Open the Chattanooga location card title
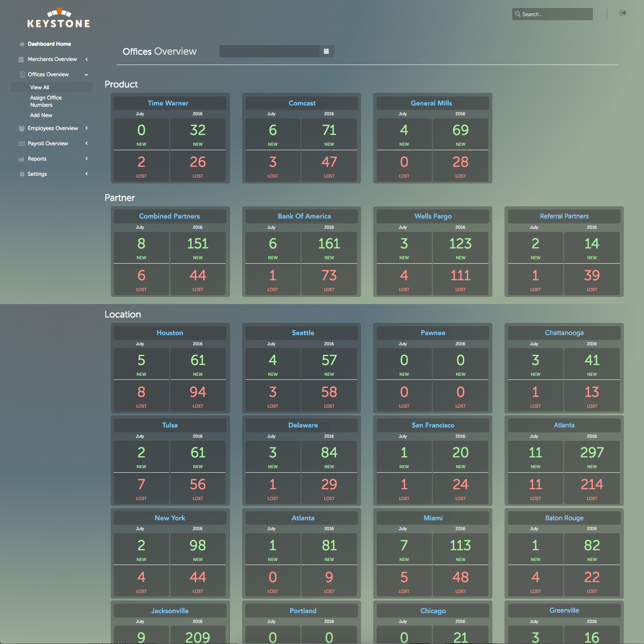644x644 pixels. (564, 333)
